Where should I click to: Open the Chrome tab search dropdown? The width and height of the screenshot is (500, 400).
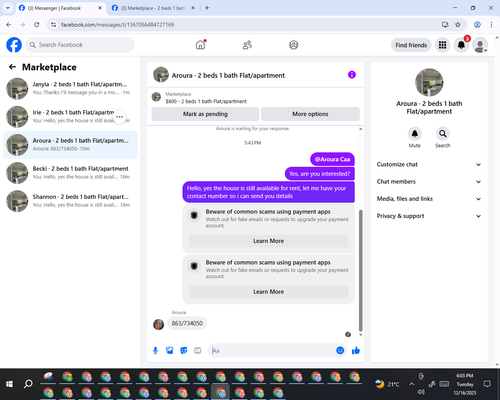tap(8, 8)
